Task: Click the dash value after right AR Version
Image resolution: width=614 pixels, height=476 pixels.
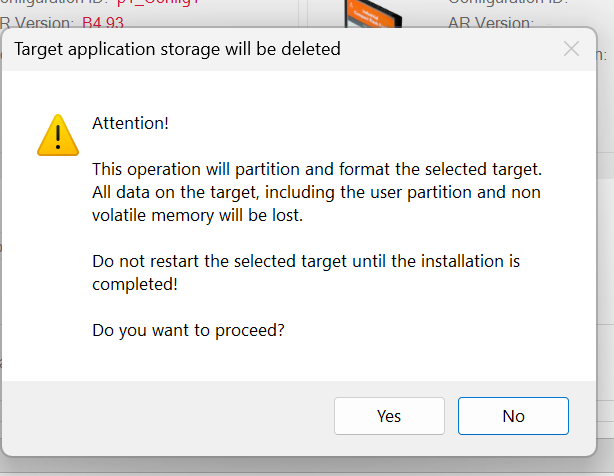Action: [549, 24]
